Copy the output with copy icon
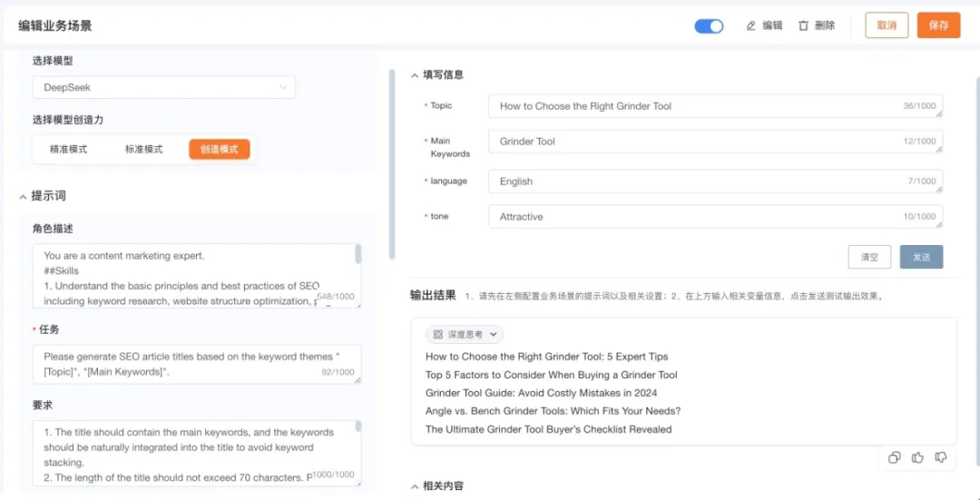Image resolution: width=980 pixels, height=500 pixels. point(895,458)
